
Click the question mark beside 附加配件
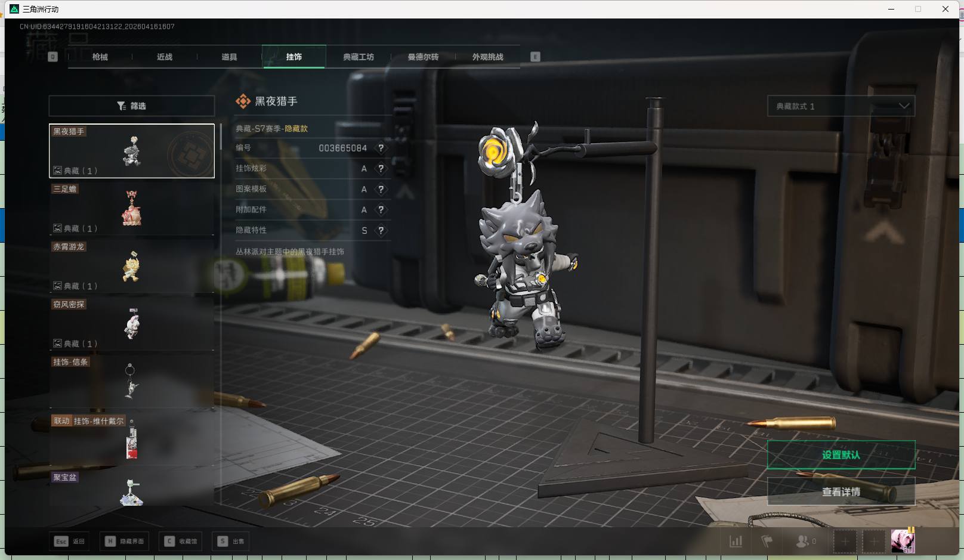coord(381,210)
